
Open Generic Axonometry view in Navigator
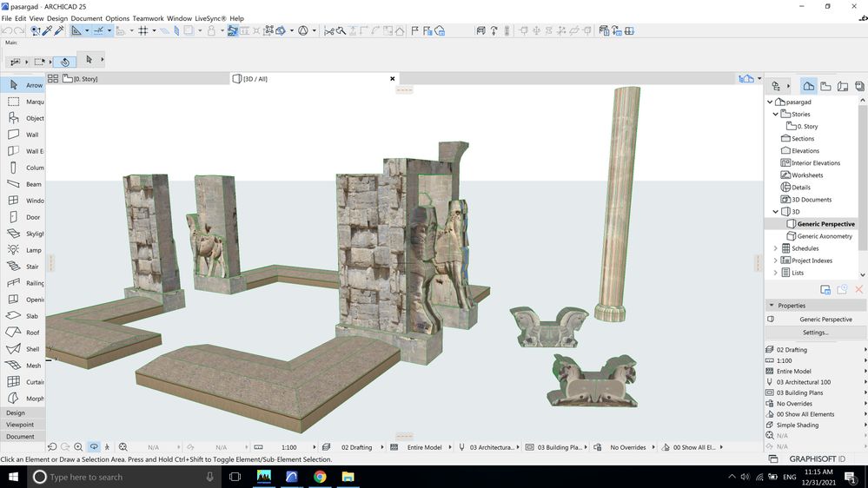tap(825, 236)
